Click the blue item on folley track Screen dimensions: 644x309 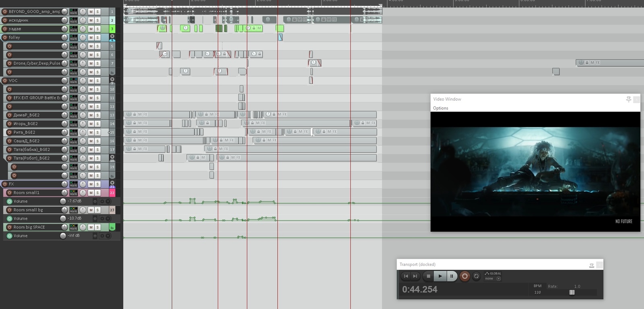coord(280,37)
